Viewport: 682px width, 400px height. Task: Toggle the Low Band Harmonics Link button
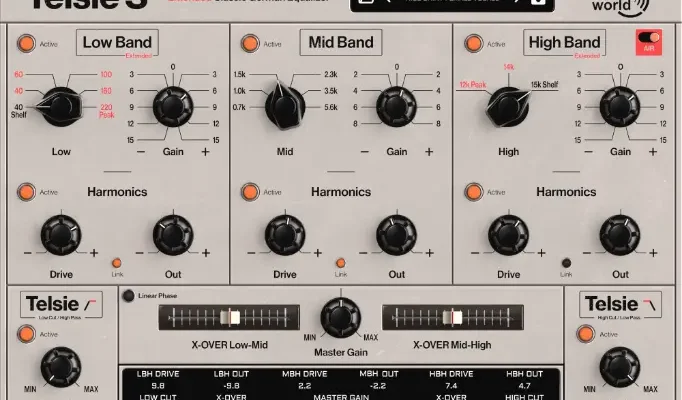(x=117, y=263)
